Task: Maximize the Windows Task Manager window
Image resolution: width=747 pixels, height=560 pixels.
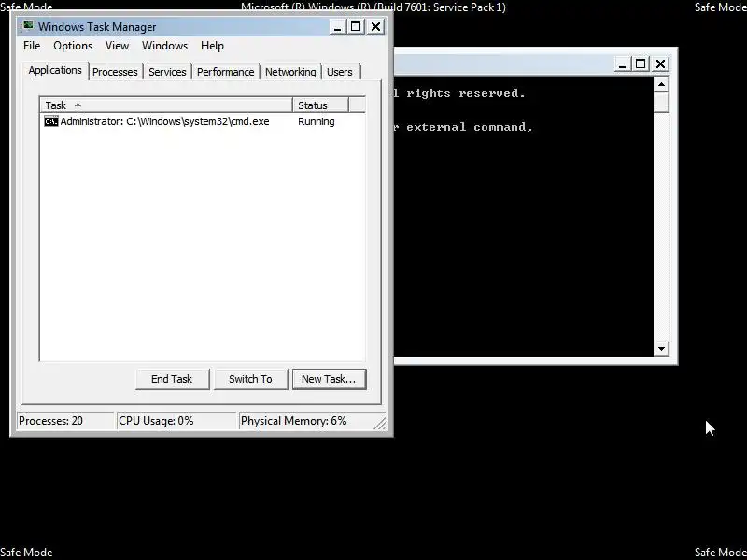Action: (356, 27)
